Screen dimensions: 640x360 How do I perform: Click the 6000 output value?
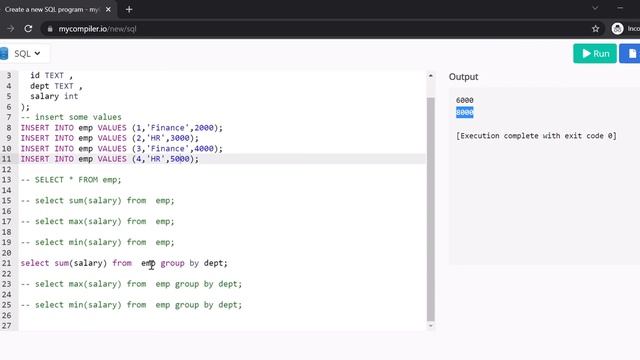(x=464, y=100)
